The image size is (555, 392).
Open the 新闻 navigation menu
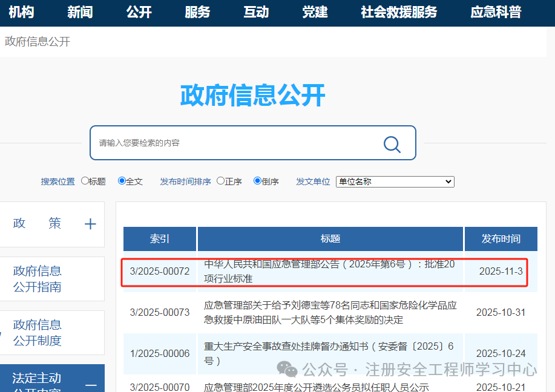tap(79, 12)
